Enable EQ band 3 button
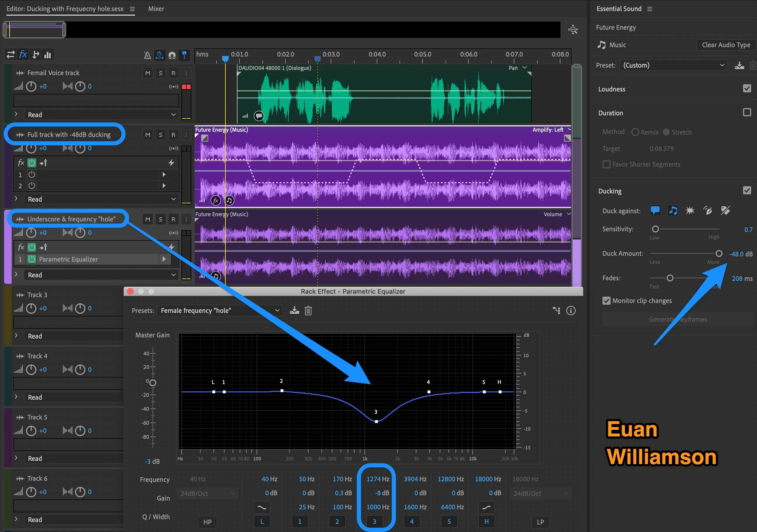 click(x=374, y=522)
